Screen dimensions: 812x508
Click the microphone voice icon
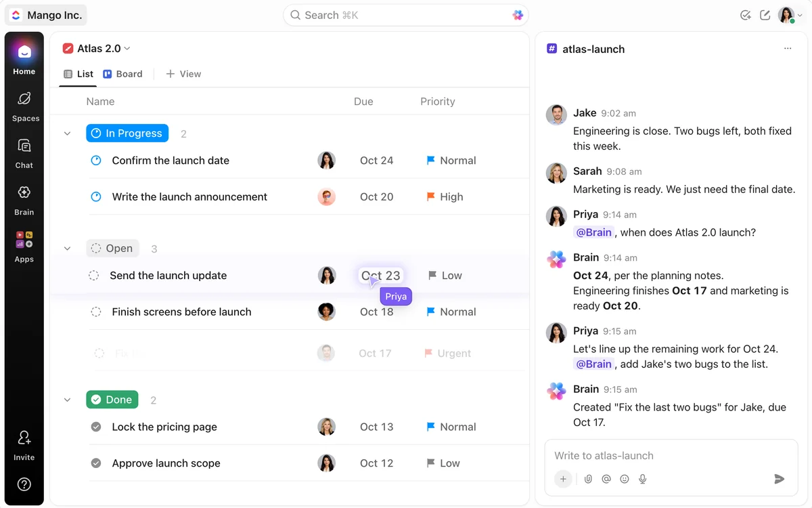pos(643,479)
